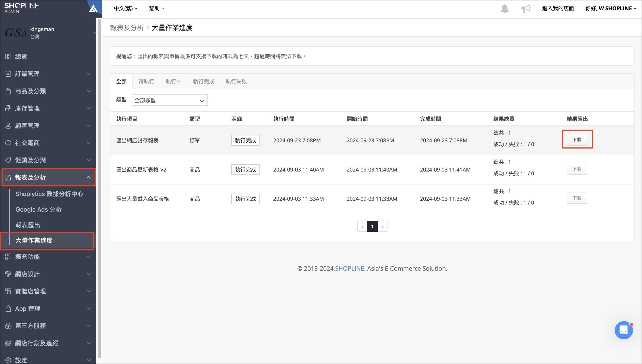Download 匯出網店封存報表 result

point(577,139)
